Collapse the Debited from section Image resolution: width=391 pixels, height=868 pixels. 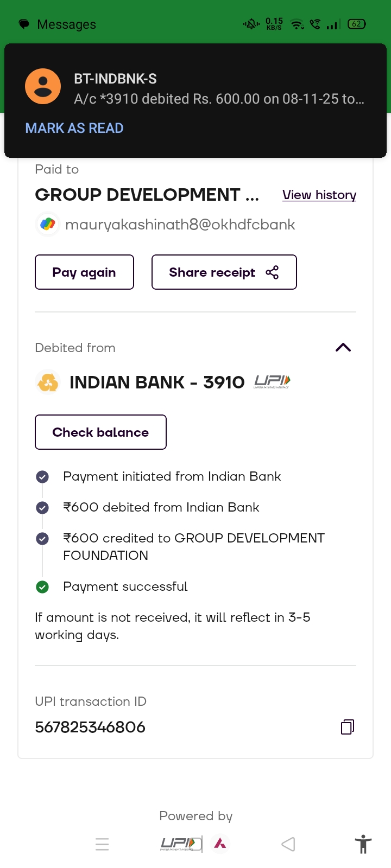tap(343, 348)
